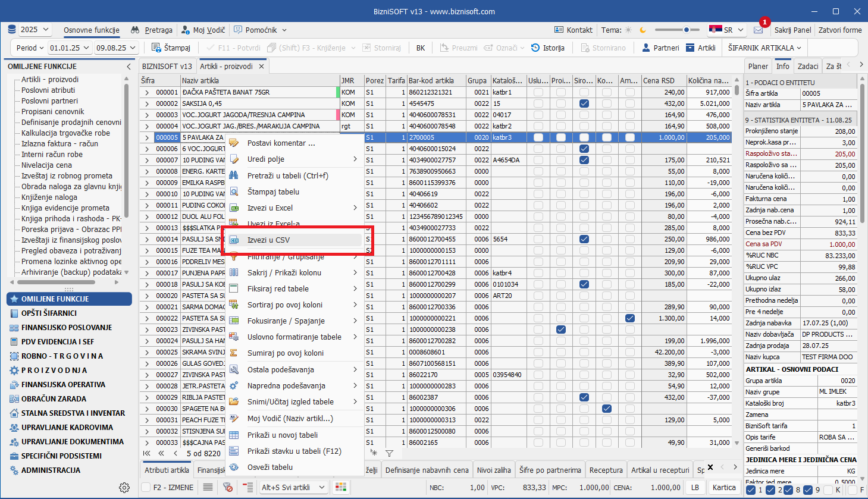Viewport: 868px width, 499px height.
Task: Adjust the theme brightness slider
Action: tap(687, 30)
